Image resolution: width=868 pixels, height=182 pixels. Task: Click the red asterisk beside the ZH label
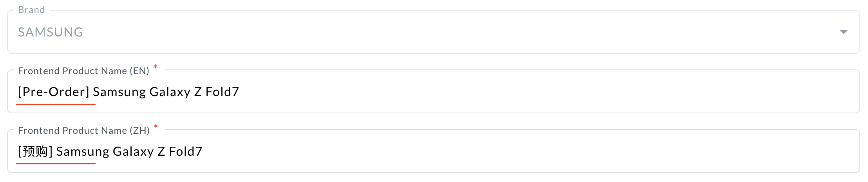tap(156, 127)
